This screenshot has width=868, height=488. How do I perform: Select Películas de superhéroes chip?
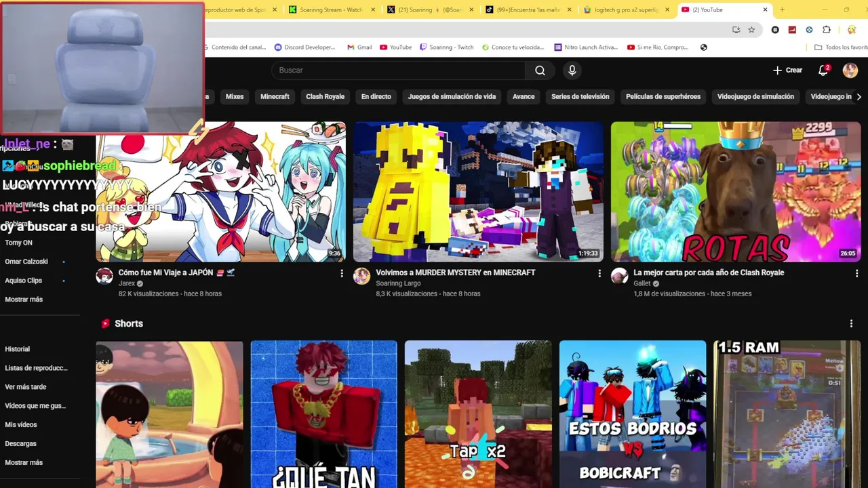pyautogui.click(x=663, y=97)
